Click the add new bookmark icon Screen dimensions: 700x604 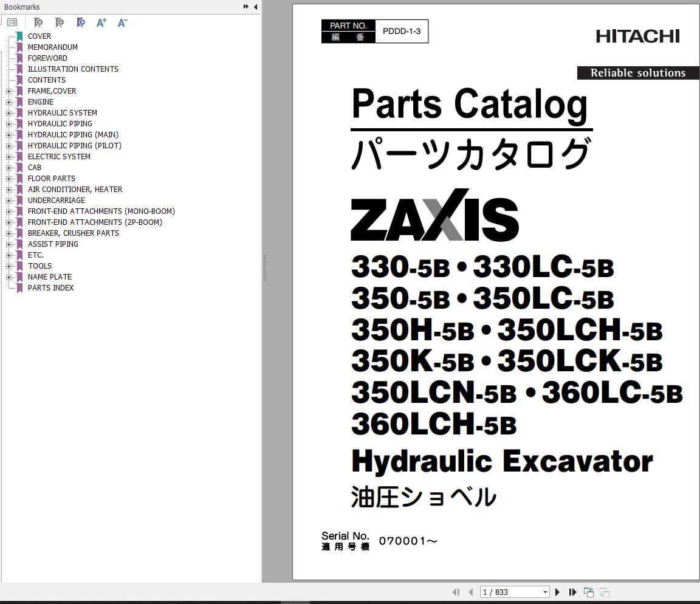tap(60, 22)
